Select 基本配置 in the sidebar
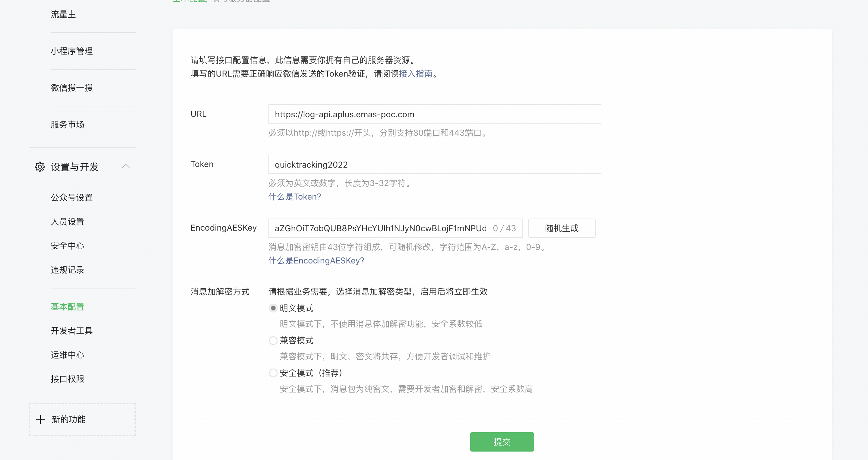The image size is (868, 460). (67, 307)
